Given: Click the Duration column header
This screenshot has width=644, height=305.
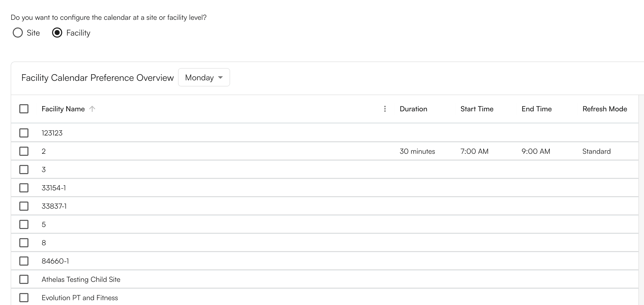Looking at the screenshot, I should [x=413, y=109].
